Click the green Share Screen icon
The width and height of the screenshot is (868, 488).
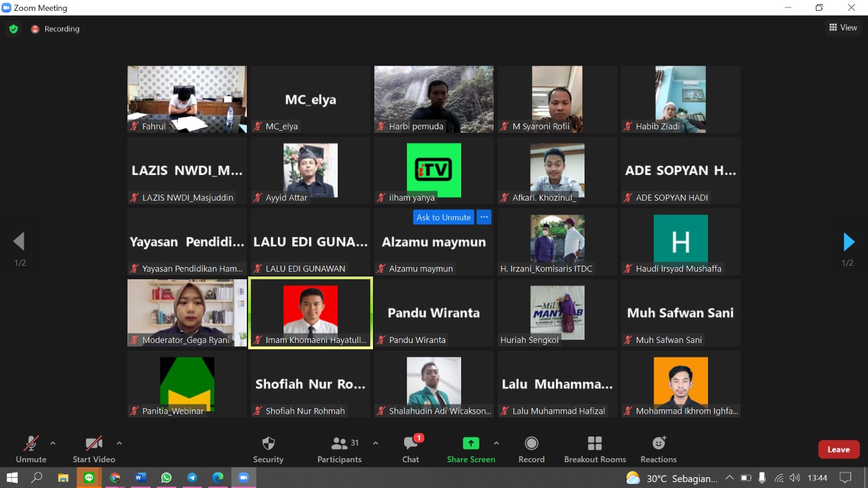[x=471, y=443]
